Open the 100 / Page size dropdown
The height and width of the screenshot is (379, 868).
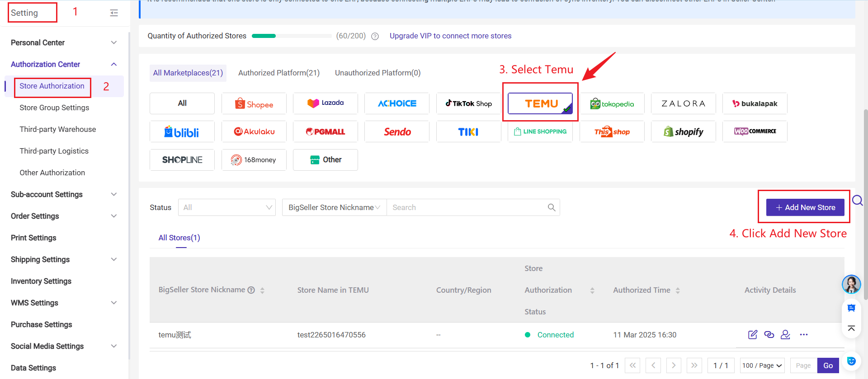762,365
